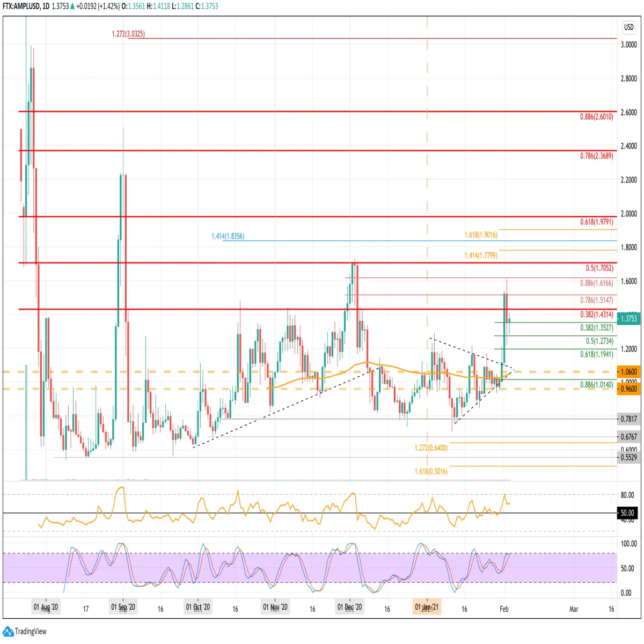Image resolution: width=644 pixels, height=644 pixels.
Task: Click the orange 0.9600 price tag
Action: point(628,389)
